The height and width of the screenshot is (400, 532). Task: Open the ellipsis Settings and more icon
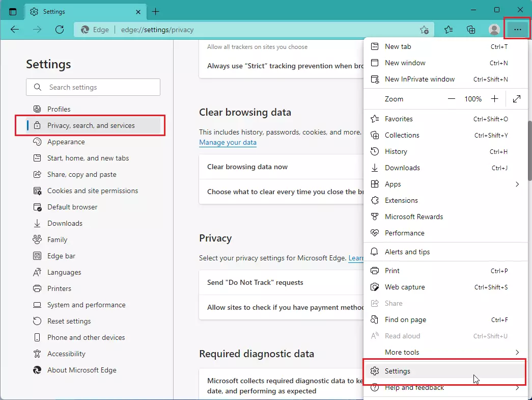(x=517, y=29)
